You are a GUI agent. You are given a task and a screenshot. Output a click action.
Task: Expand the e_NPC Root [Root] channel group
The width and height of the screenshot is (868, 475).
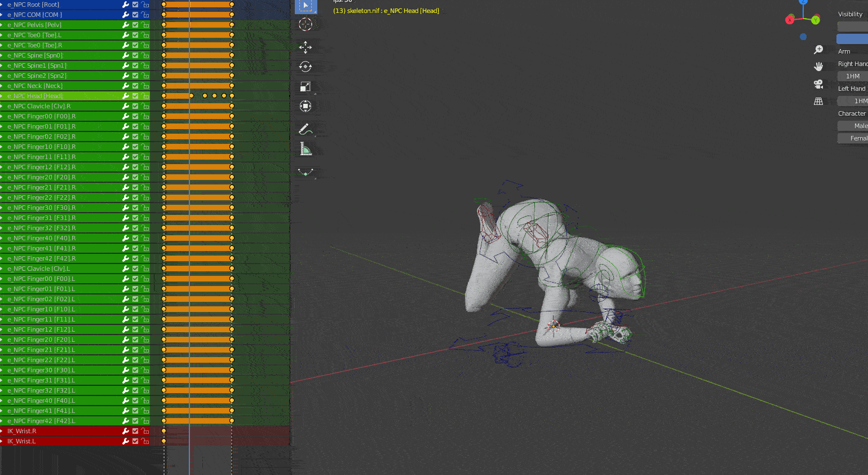pos(2,5)
